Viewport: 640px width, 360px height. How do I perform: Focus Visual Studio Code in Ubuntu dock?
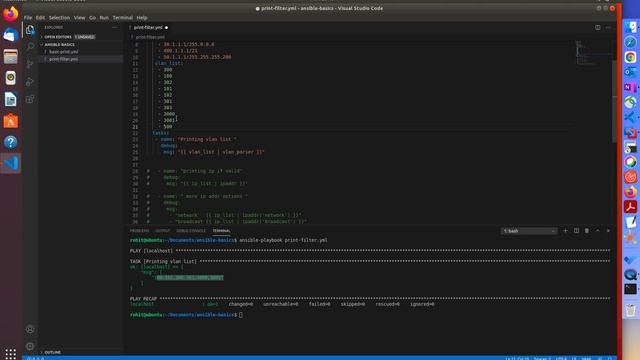point(11,163)
